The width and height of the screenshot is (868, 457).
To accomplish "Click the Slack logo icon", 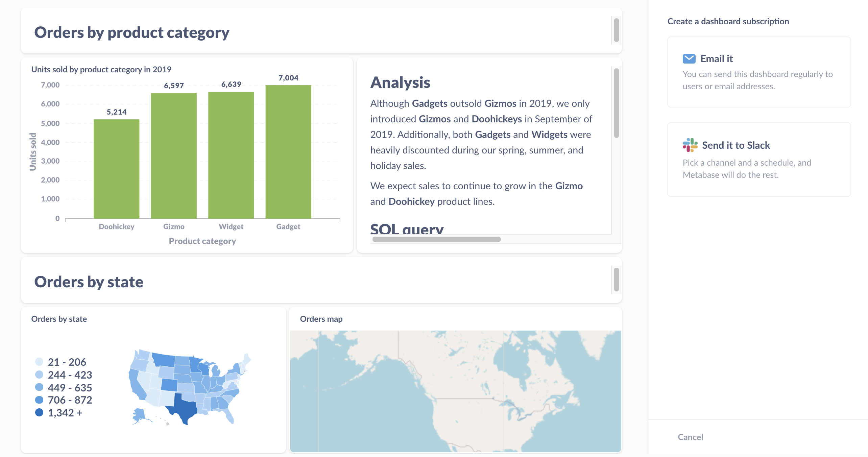I will pyautogui.click(x=690, y=145).
